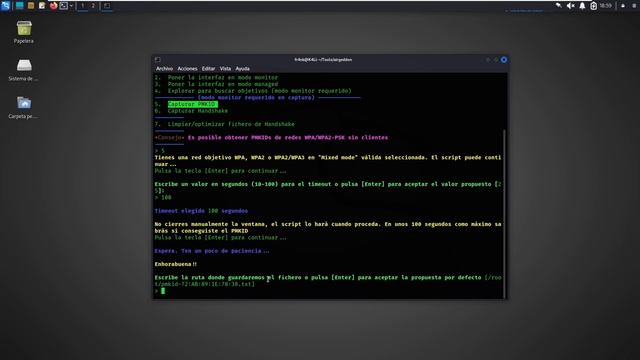Open the Kali applications menu
640x360 pixels.
(5, 6)
